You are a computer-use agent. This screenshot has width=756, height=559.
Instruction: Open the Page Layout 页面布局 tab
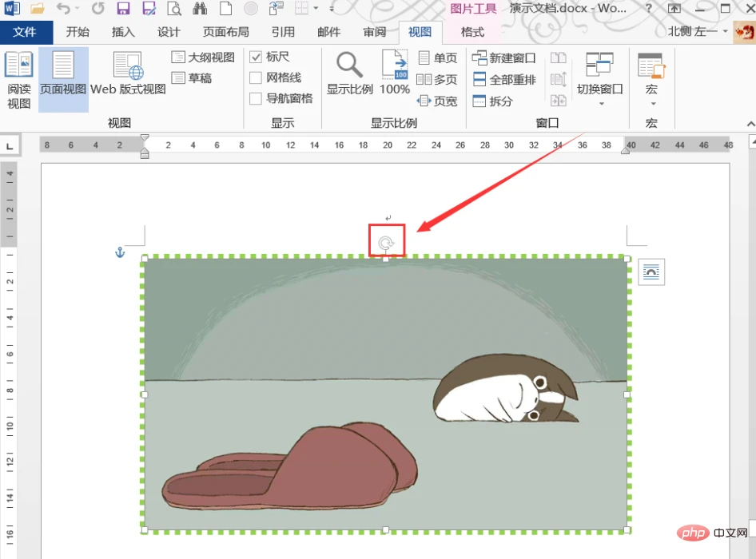pyautogui.click(x=225, y=32)
